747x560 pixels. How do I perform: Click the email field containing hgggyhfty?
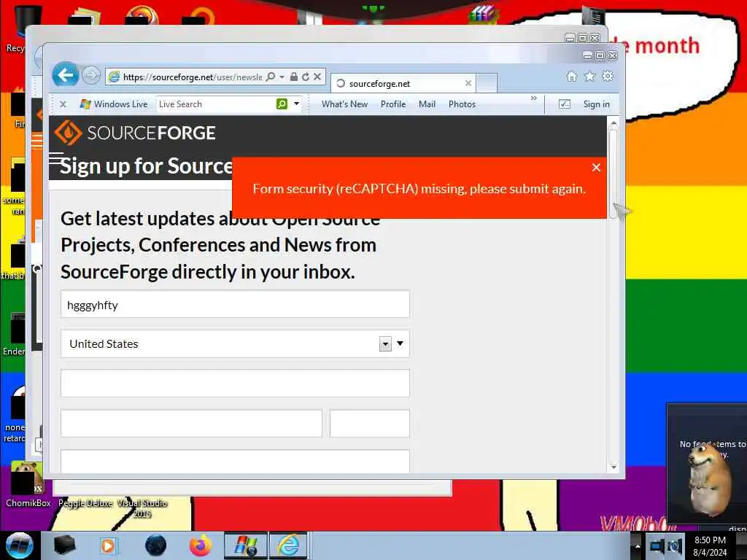point(235,304)
